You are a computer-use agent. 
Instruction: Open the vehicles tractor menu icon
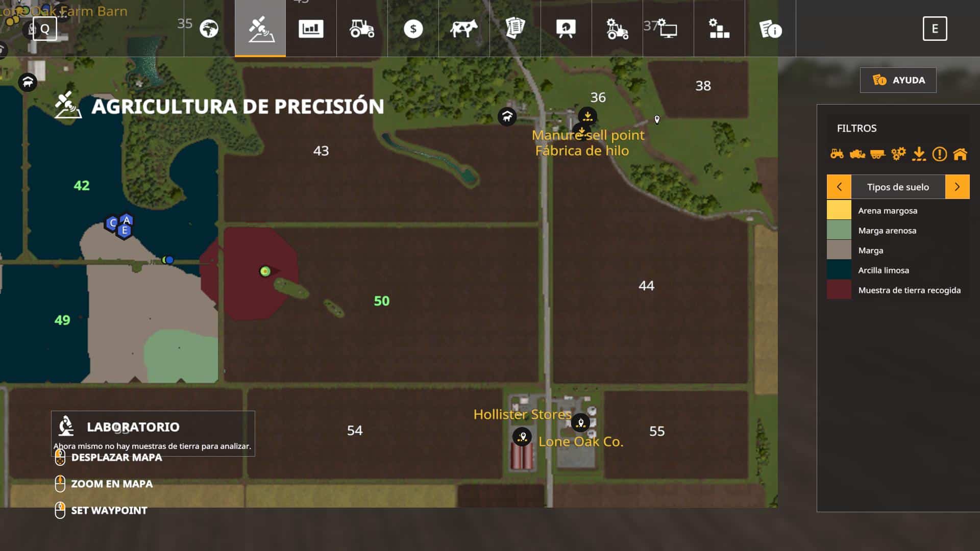(x=362, y=29)
